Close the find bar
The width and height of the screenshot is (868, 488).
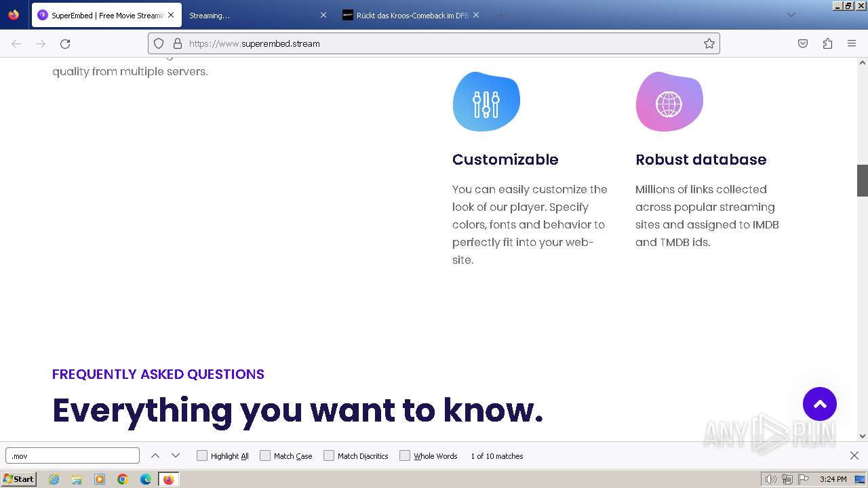point(854,456)
